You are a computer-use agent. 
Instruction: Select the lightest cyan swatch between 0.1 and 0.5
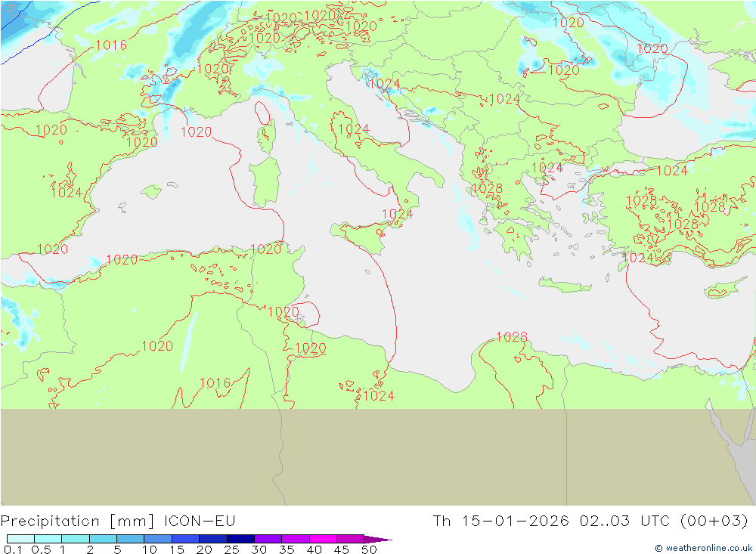(20, 539)
